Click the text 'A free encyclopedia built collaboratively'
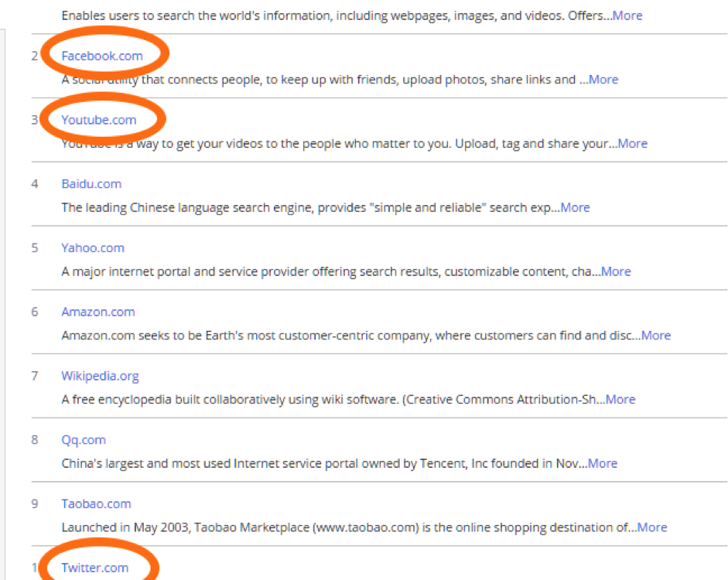 tap(173, 400)
